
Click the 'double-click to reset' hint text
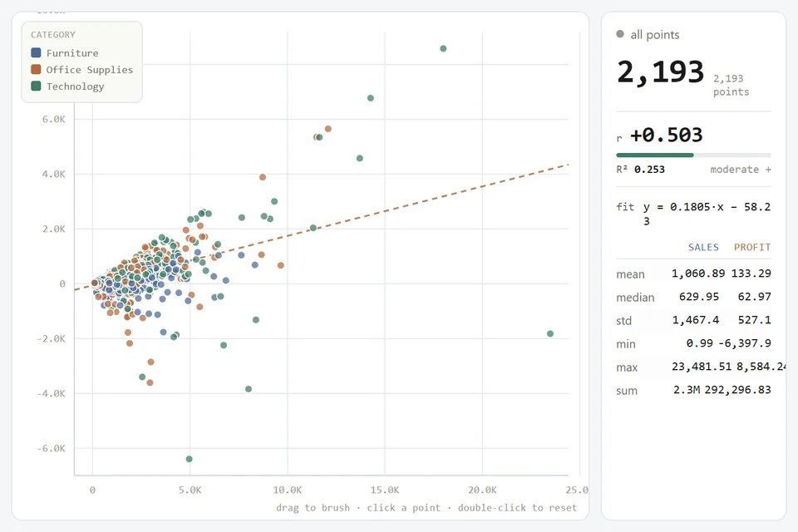(x=518, y=508)
